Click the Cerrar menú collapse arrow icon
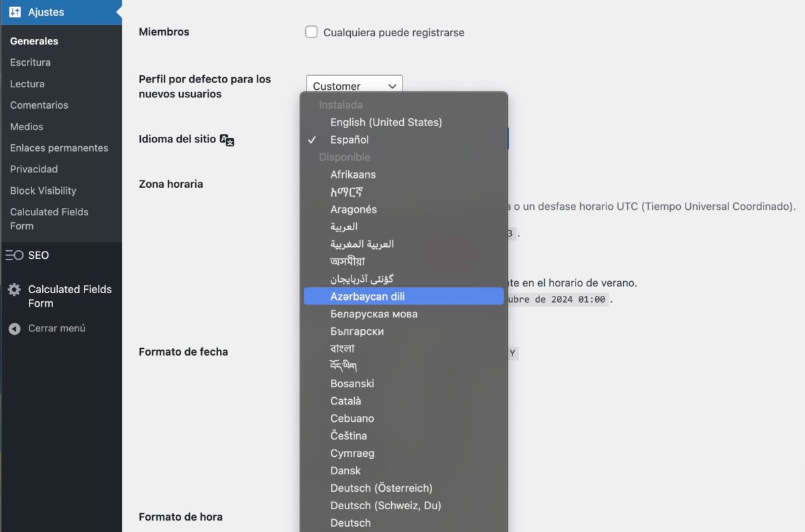 (x=15, y=328)
